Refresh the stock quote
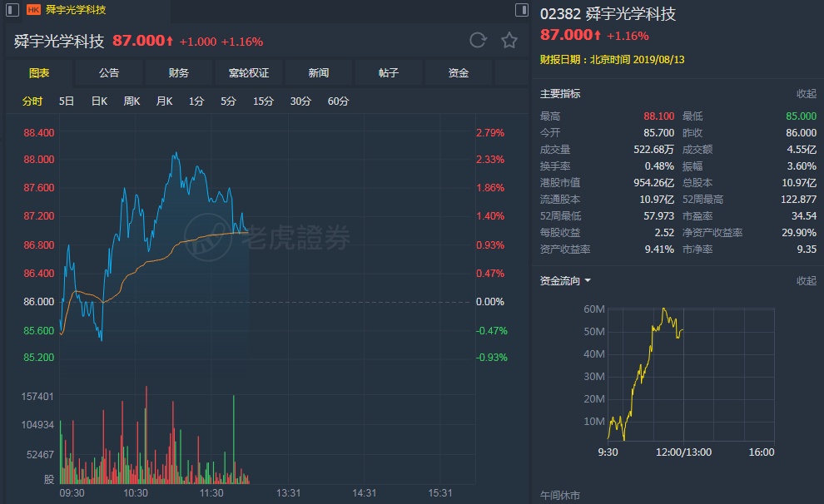The height and width of the screenshot is (504, 824). coord(478,40)
